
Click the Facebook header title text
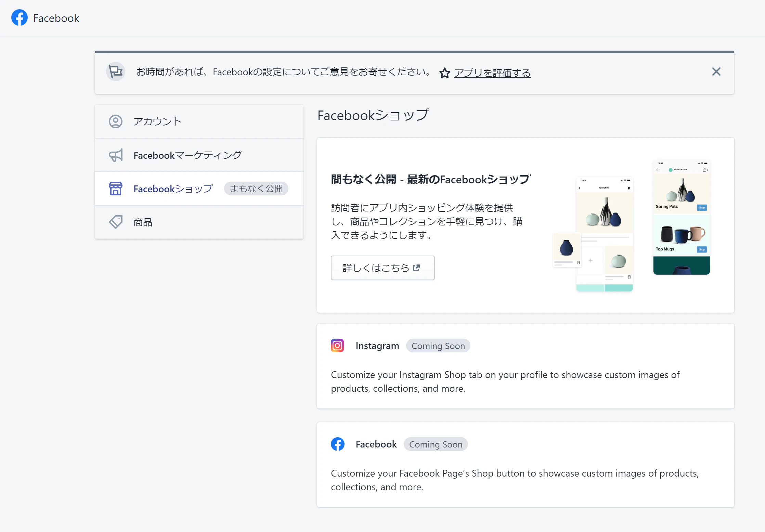(x=56, y=18)
